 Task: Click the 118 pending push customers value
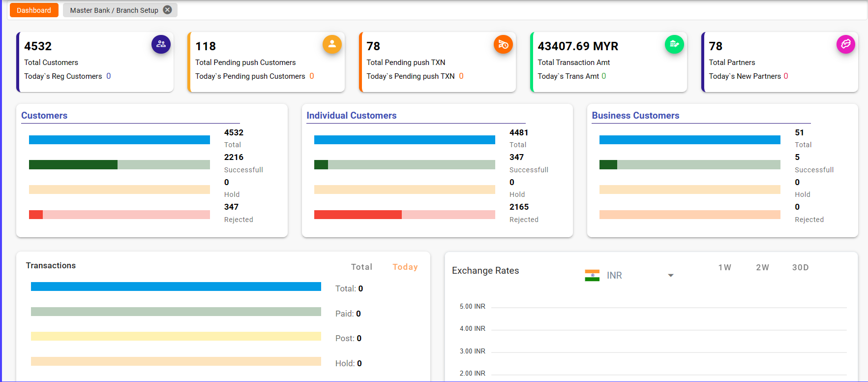[x=206, y=46]
